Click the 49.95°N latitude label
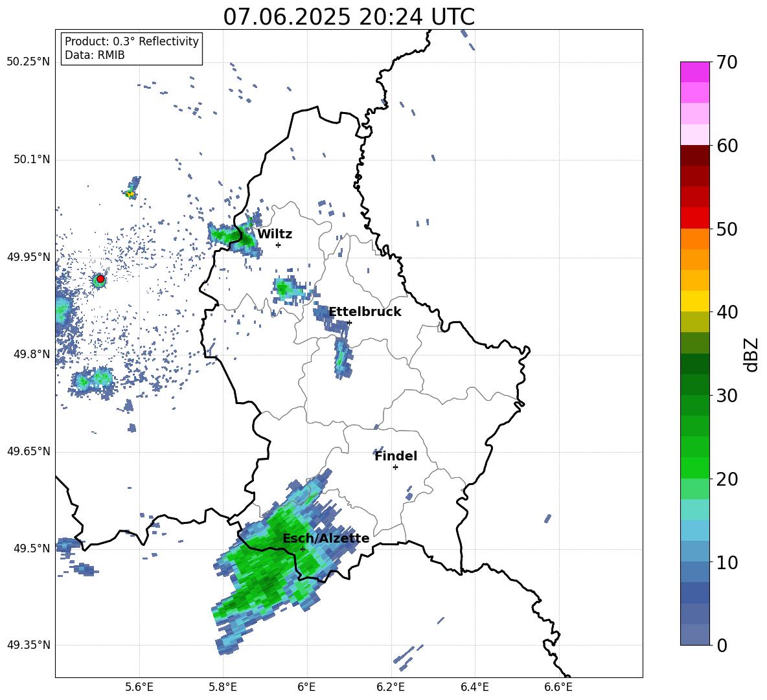 (x=29, y=257)
